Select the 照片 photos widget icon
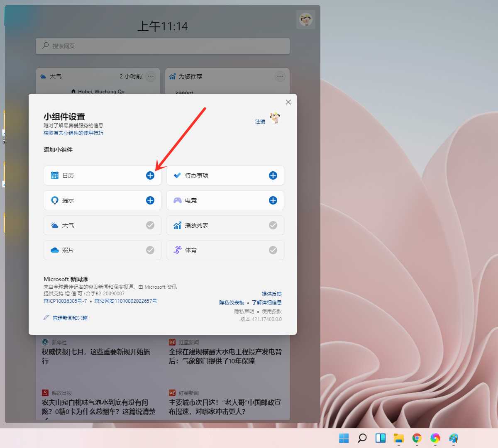The height and width of the screenshot is (448, 498). tap(55, 250)
